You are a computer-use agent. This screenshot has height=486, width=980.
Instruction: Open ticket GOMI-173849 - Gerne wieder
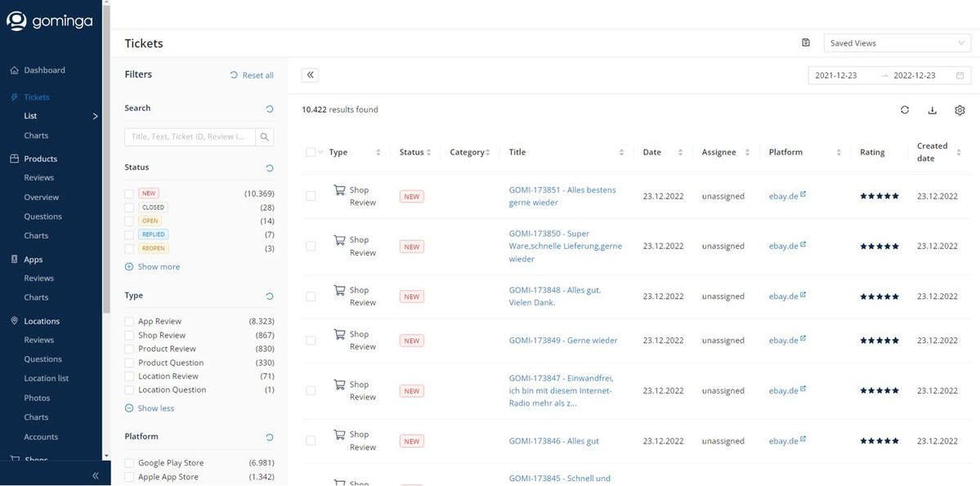(563, 341)
